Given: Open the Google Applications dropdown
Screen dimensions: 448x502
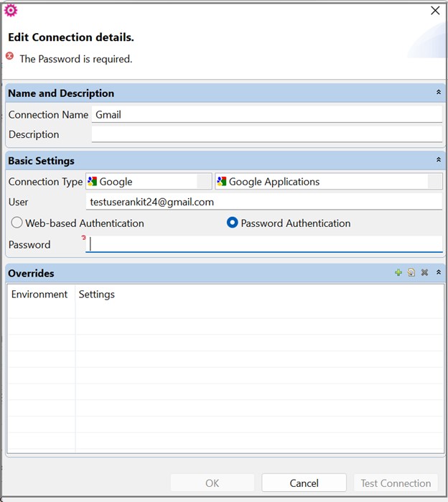Looking at the screenshot, I should 329,182.
